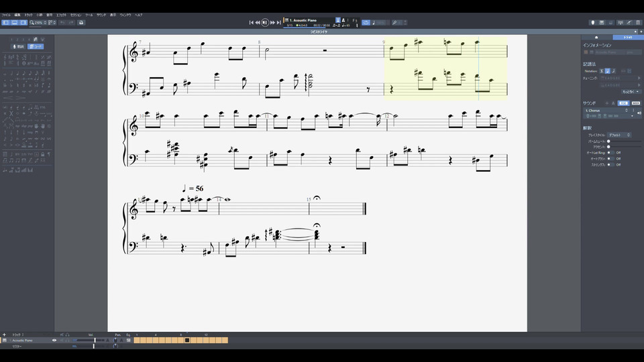Click the guitar line-in icon in top-right
Viewport: 644px width, 362px height.
point(629,23)
